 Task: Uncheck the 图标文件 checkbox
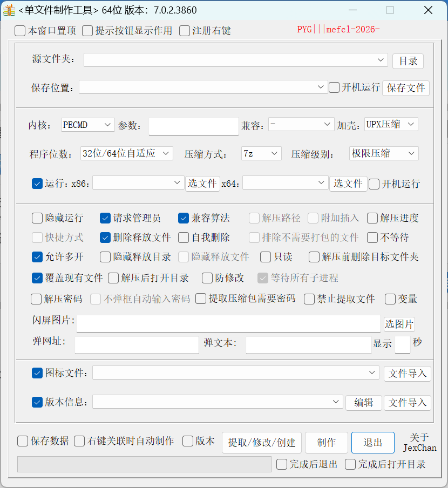tap(37, 373)
